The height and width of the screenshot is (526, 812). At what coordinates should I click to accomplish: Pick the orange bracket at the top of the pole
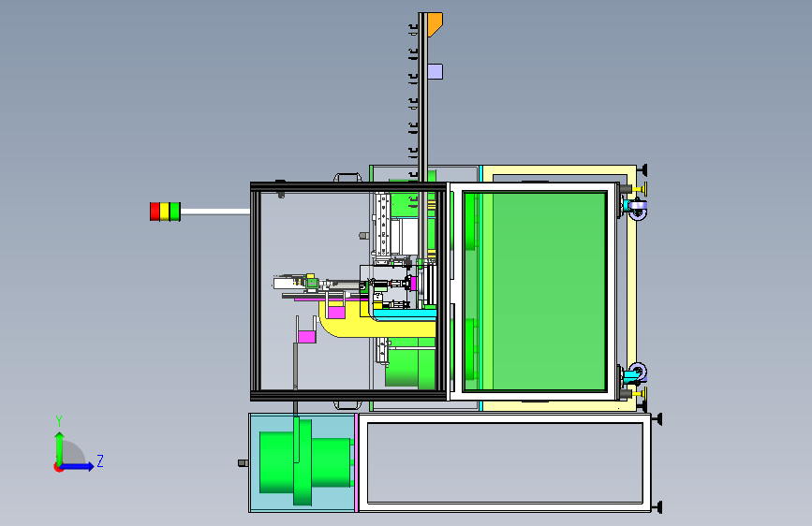tap(435, 24)
